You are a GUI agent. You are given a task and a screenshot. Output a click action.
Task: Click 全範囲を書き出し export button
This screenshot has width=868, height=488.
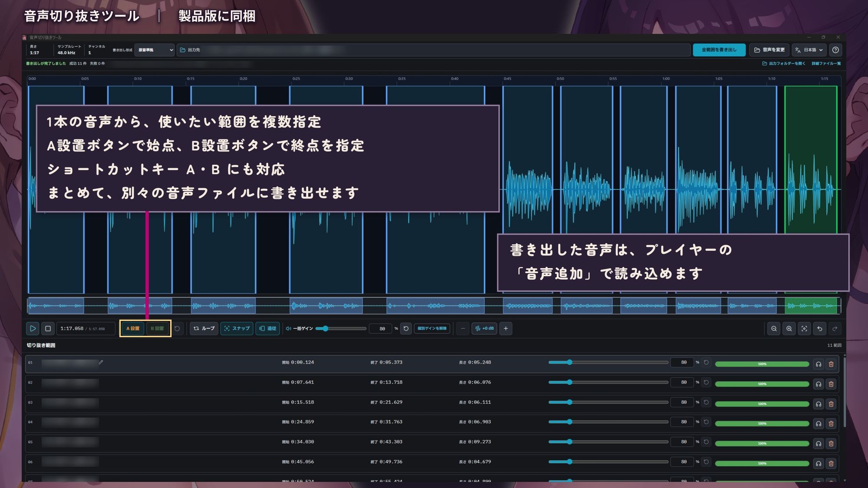click(x=719, y=50)
